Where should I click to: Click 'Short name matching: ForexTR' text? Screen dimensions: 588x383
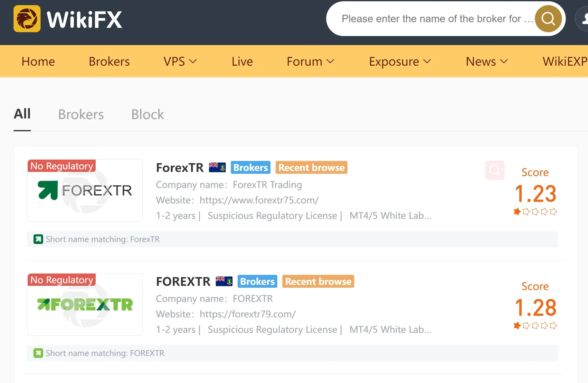[103, 239]
